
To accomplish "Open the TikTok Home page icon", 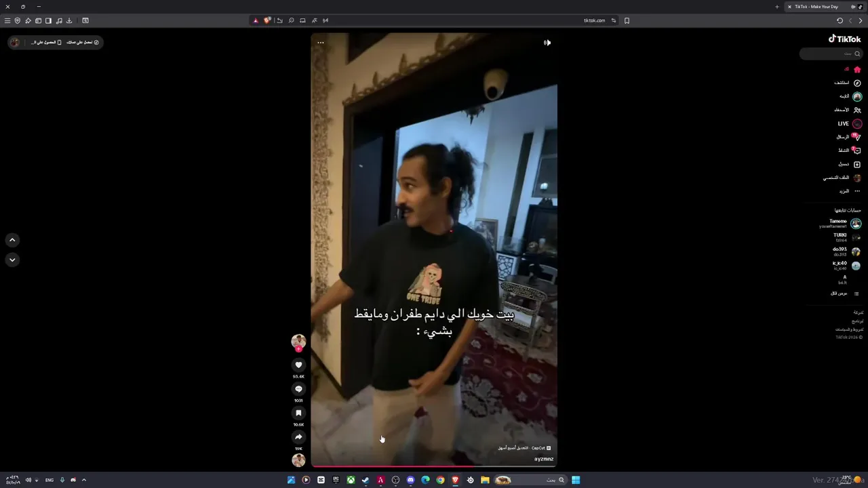I will coord(857,69).
